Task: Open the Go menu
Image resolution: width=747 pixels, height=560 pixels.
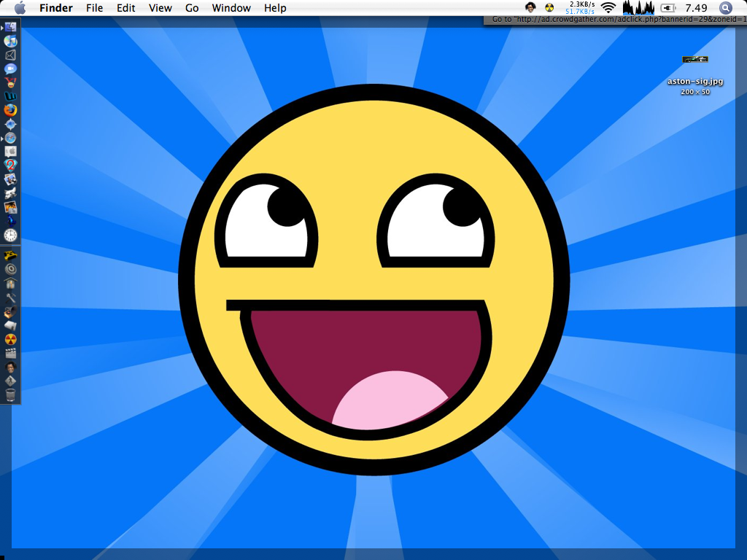Action: tap(192, 8)
